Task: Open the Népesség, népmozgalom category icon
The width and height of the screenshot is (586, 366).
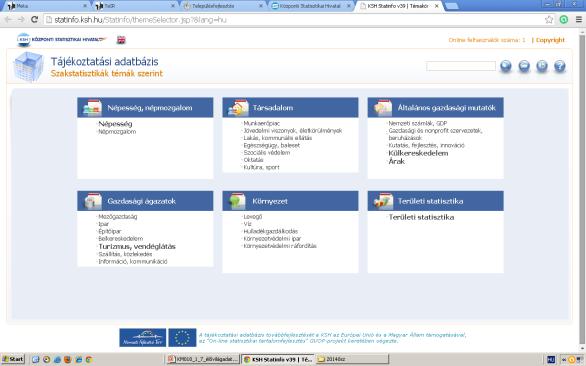Action: coord(92,108)
